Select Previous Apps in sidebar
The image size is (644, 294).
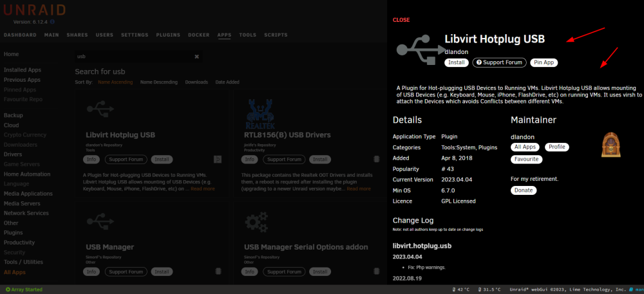coord(22,80)
